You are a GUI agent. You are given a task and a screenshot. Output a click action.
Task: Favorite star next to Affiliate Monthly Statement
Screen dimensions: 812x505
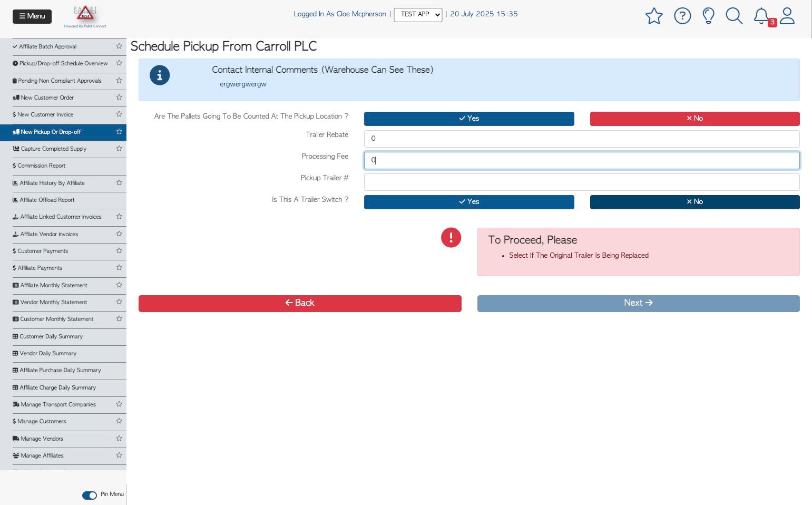point(119,285)
